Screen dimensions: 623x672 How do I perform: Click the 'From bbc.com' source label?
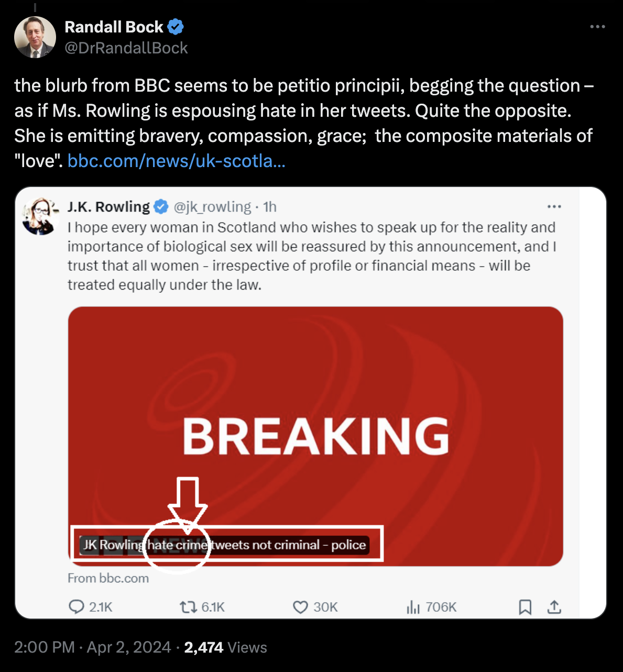coord(108,578)
